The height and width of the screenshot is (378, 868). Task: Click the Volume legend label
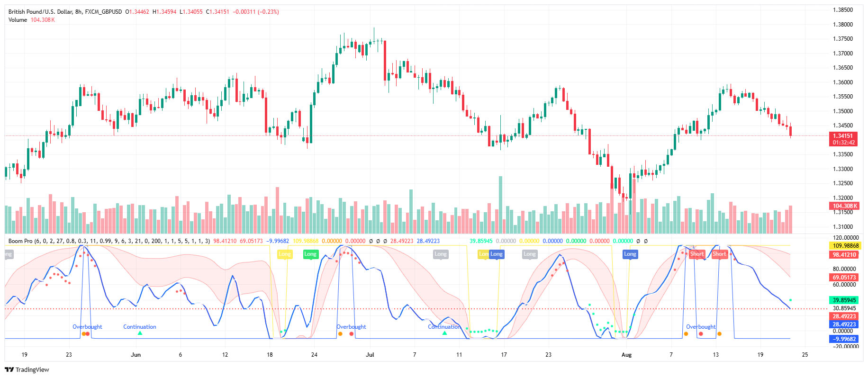coord(18,20)
